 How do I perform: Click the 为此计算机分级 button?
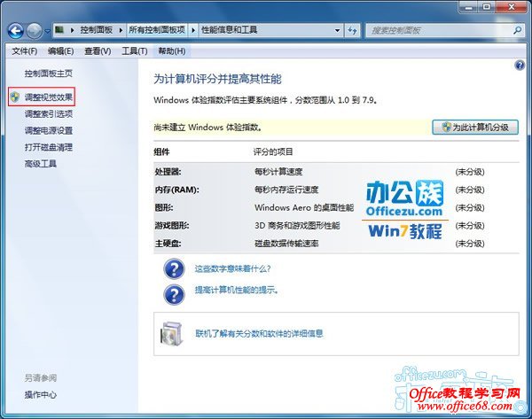point(475,128)
